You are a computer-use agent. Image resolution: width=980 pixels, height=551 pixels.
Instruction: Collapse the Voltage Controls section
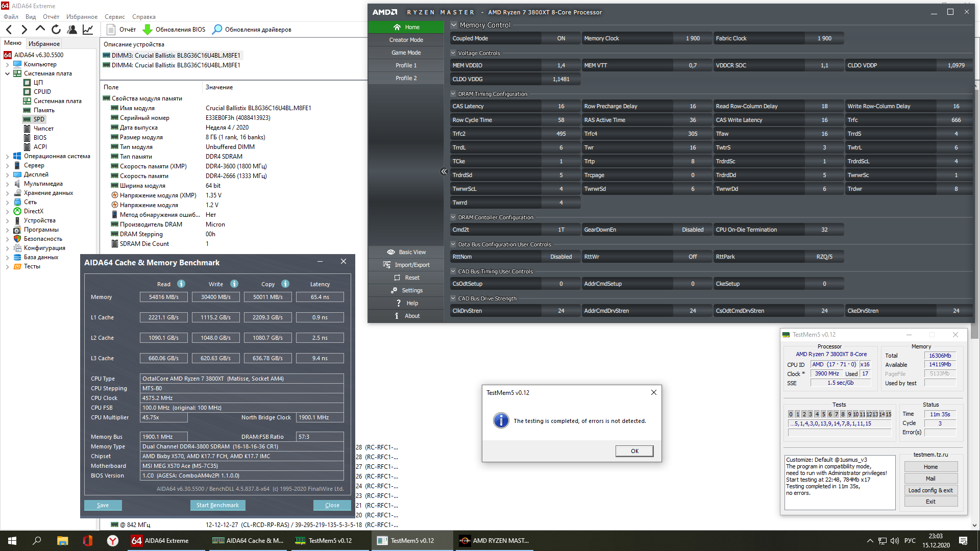[x=453, y=53]
